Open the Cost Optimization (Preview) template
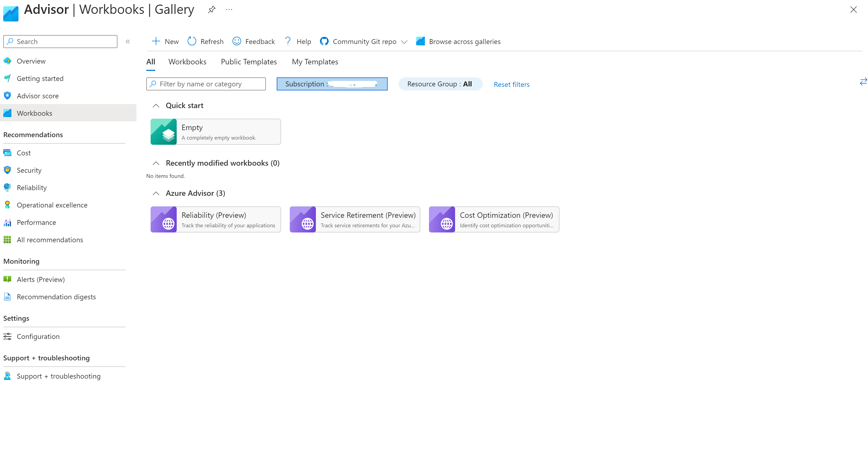 tap(494, 219)
